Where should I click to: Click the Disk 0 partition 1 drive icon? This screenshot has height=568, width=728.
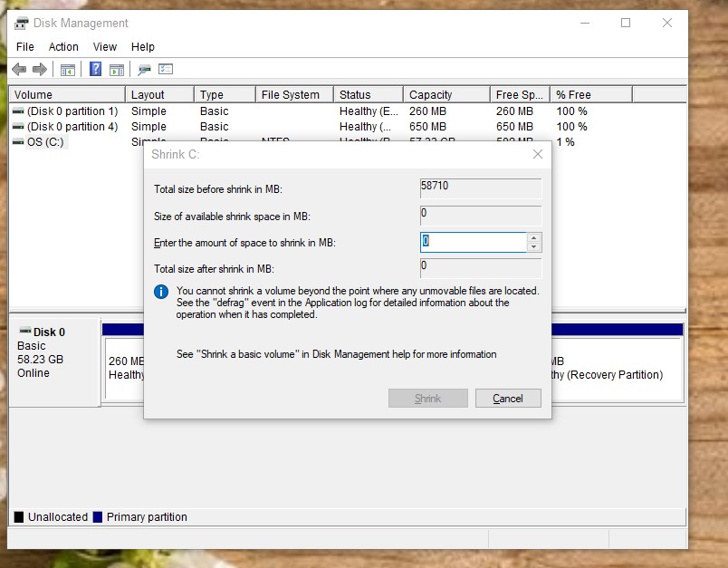[x=18, y=111]
